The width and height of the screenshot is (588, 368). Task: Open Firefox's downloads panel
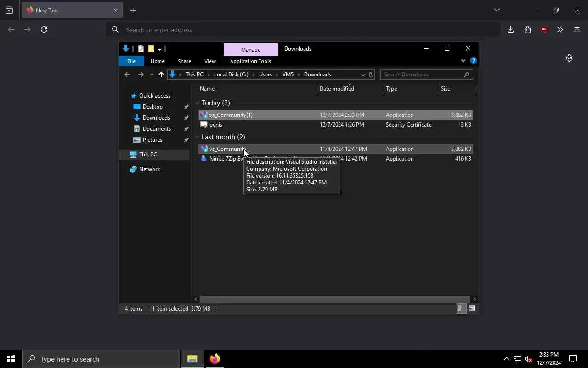(510, 29)
